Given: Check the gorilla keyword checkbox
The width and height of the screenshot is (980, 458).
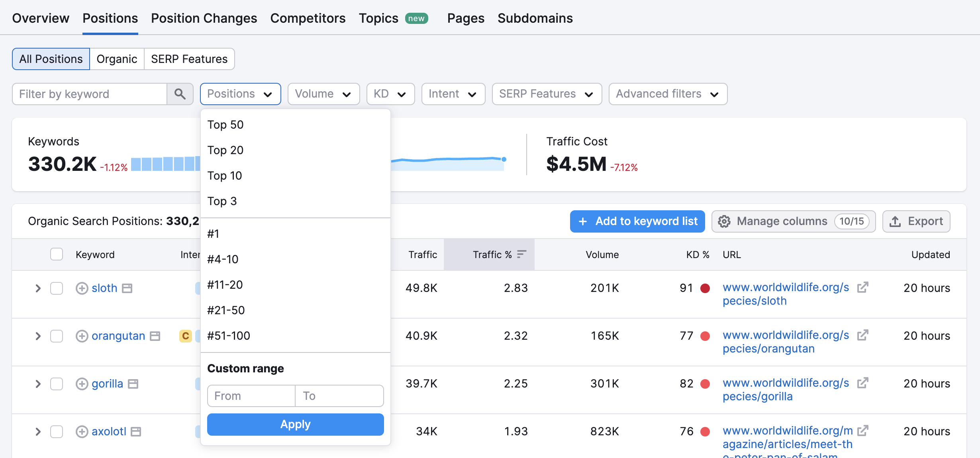Looking at the screenshot, I should tap(57, 384).
